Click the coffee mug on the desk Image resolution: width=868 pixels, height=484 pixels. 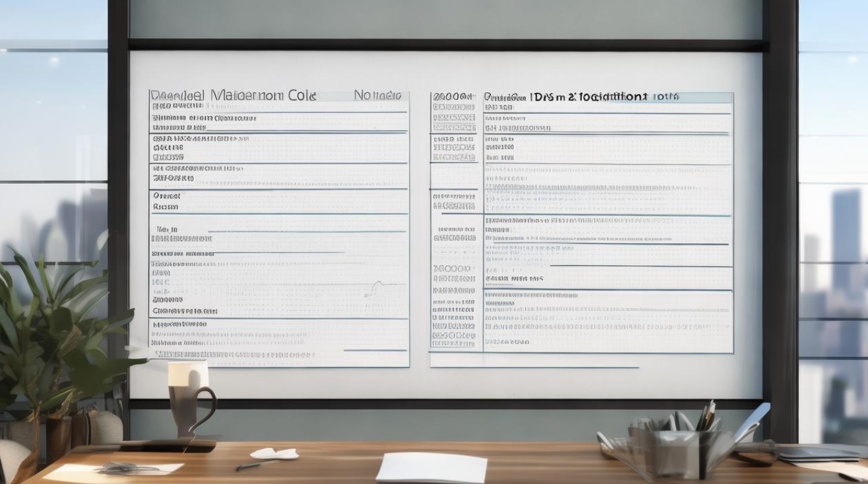(x=189, y=398)
